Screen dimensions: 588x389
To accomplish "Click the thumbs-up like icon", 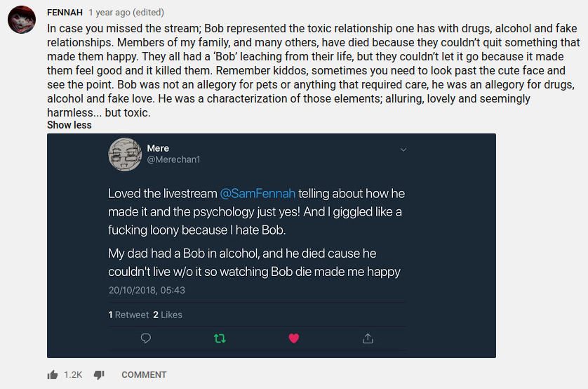I will click(x=53, y=375).
